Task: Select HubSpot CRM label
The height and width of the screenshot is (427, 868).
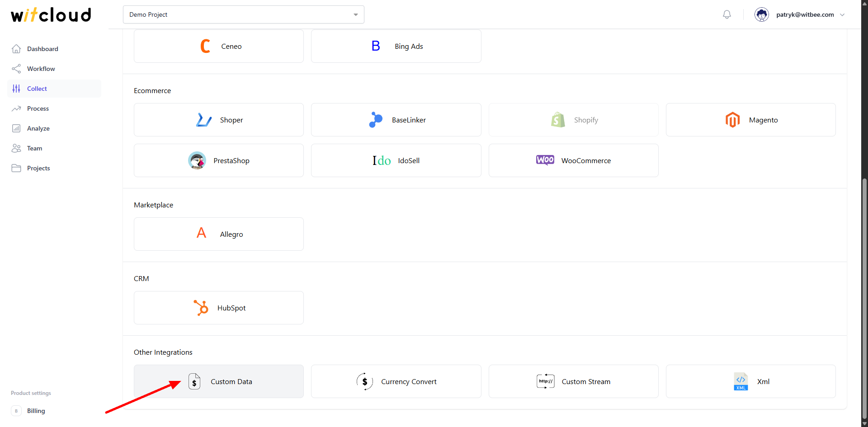Action: tap(231, 308)
